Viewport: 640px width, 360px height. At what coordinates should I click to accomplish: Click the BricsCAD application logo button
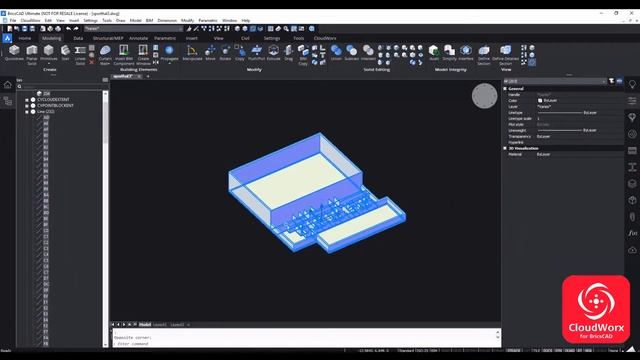pos(7,38)
